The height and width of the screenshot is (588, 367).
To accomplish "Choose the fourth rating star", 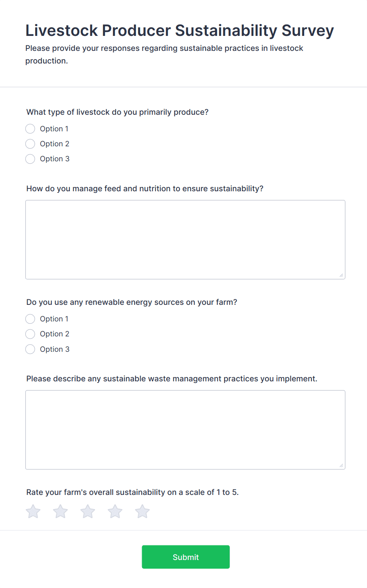I will [x=115, y=511].
